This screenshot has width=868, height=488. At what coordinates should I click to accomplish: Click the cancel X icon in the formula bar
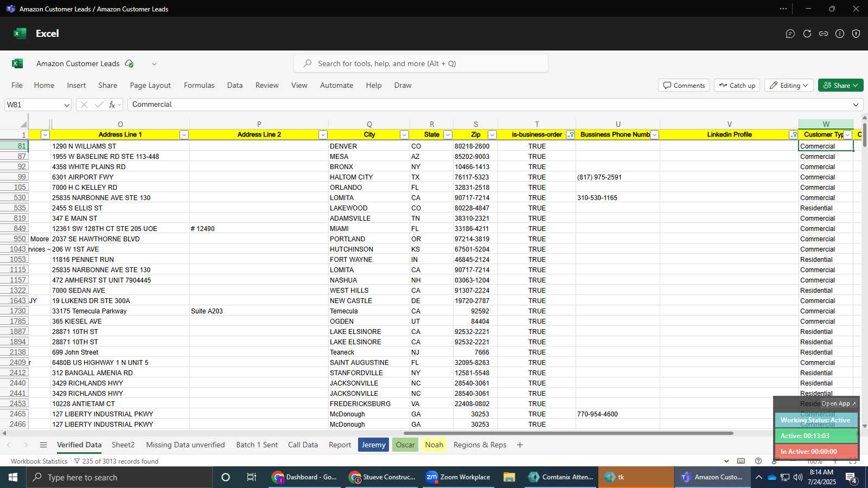click(84, 105)
